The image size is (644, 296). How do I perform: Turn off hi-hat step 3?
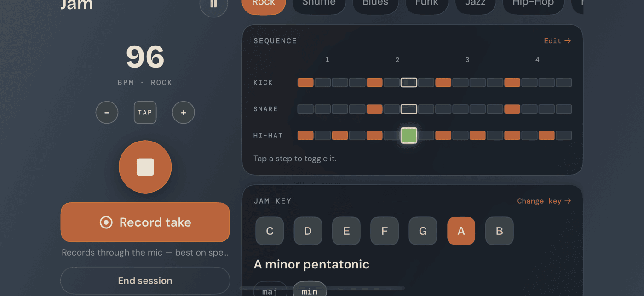click(x=340, y=136)
